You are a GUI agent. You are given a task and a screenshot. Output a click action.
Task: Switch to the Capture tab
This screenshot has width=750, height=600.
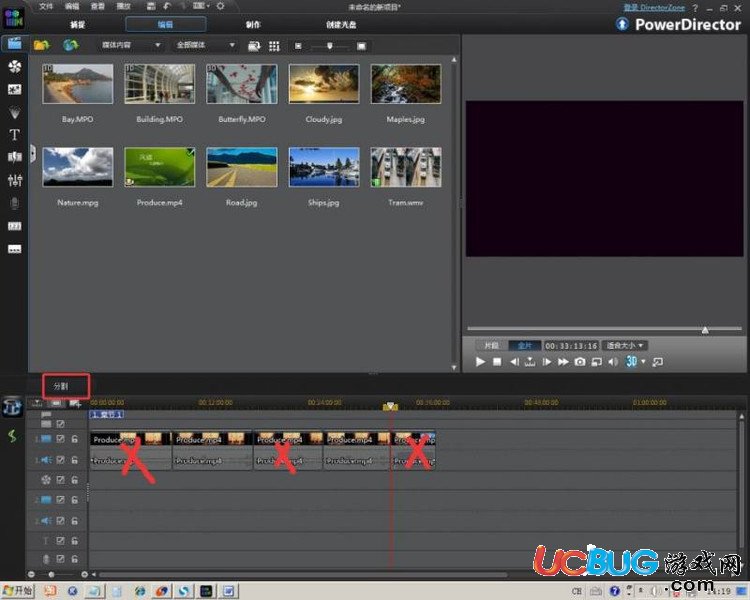point(77,24)
